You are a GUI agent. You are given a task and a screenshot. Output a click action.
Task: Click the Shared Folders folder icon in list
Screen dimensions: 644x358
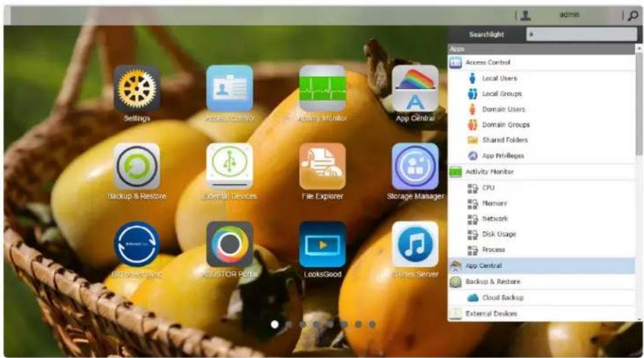[x=472, y=140]
